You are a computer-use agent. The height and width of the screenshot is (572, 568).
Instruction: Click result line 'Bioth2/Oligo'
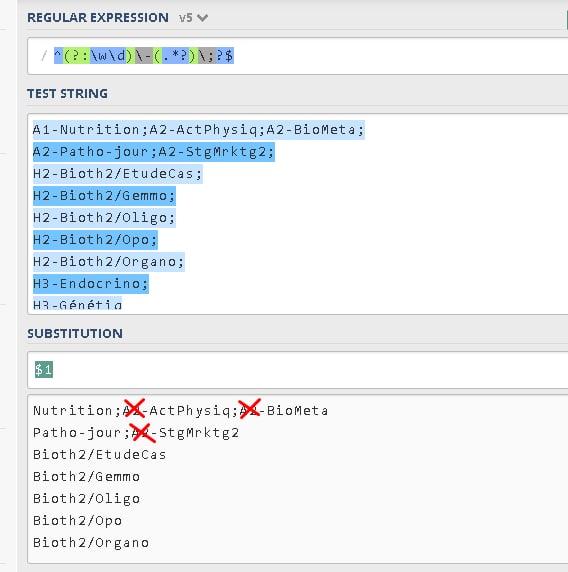[86, 499]
